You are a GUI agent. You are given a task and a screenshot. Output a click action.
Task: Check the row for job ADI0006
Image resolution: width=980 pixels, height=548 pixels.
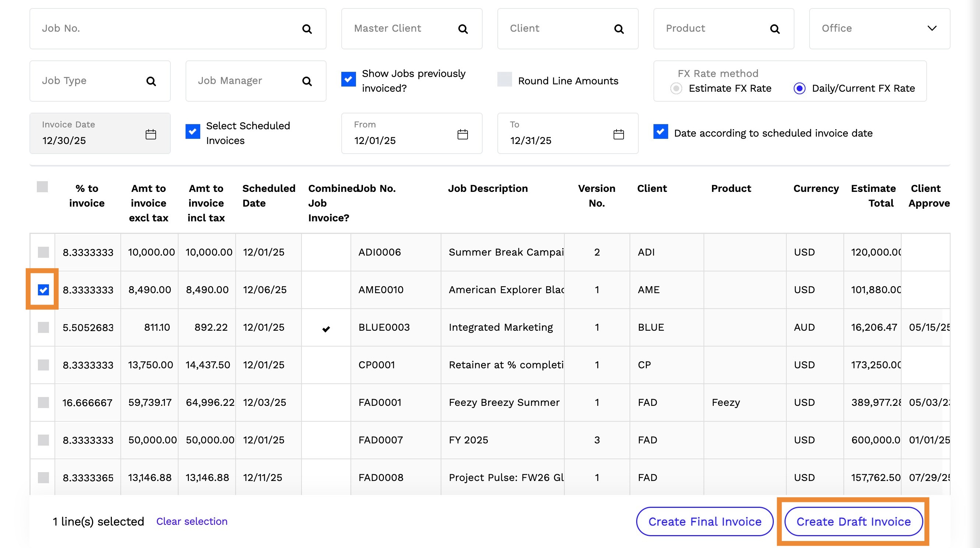click(43, 252)
